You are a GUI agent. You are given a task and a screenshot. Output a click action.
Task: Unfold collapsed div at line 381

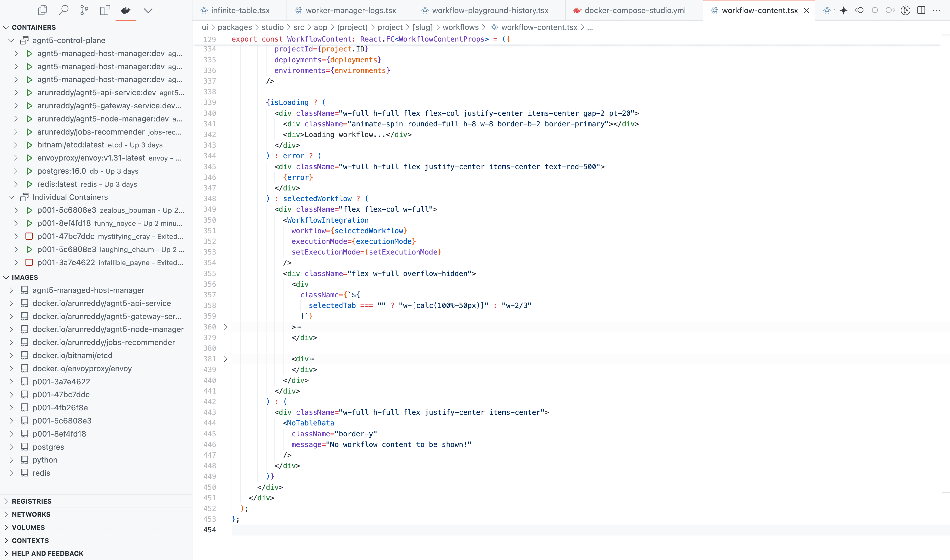pyautogui.click(x=225, y=359)
